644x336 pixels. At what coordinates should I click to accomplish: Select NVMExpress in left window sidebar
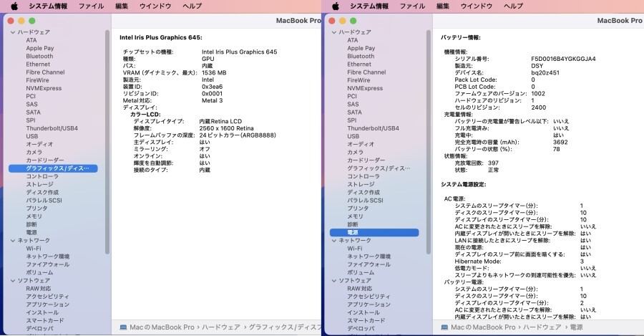pyautogui.click(x=44, y=88)
